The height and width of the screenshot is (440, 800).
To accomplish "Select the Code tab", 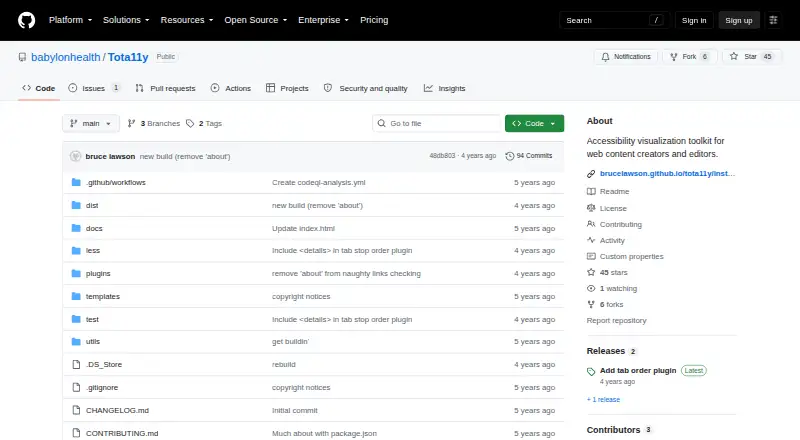I will pyautogui.click(x=38, y=88).
